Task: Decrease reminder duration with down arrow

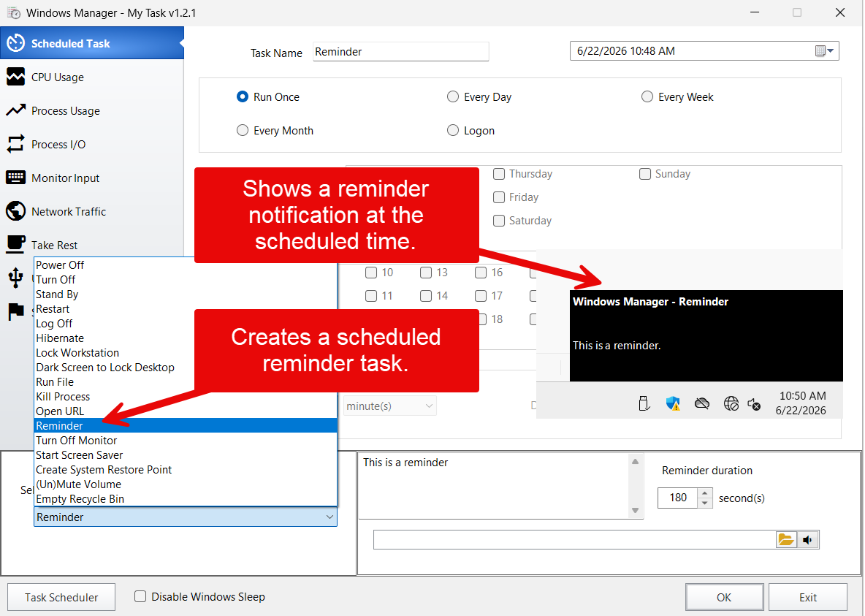Action: [x=704, y=503]
